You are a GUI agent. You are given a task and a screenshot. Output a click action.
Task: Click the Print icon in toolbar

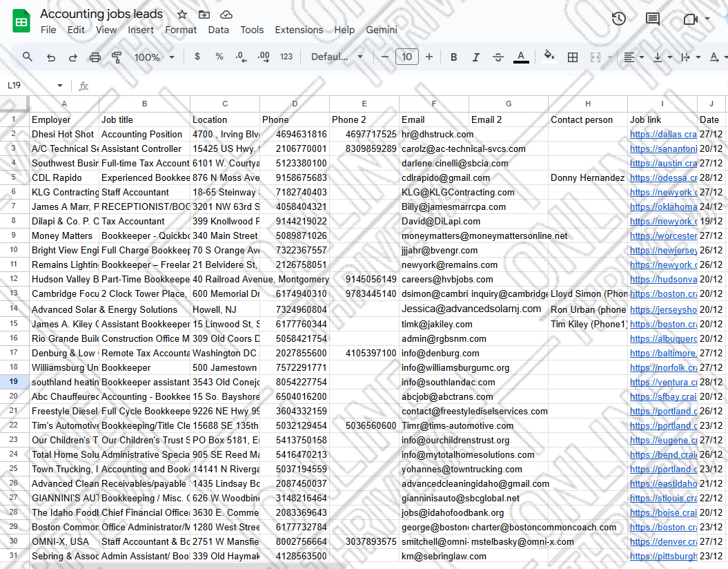(95, 57)
